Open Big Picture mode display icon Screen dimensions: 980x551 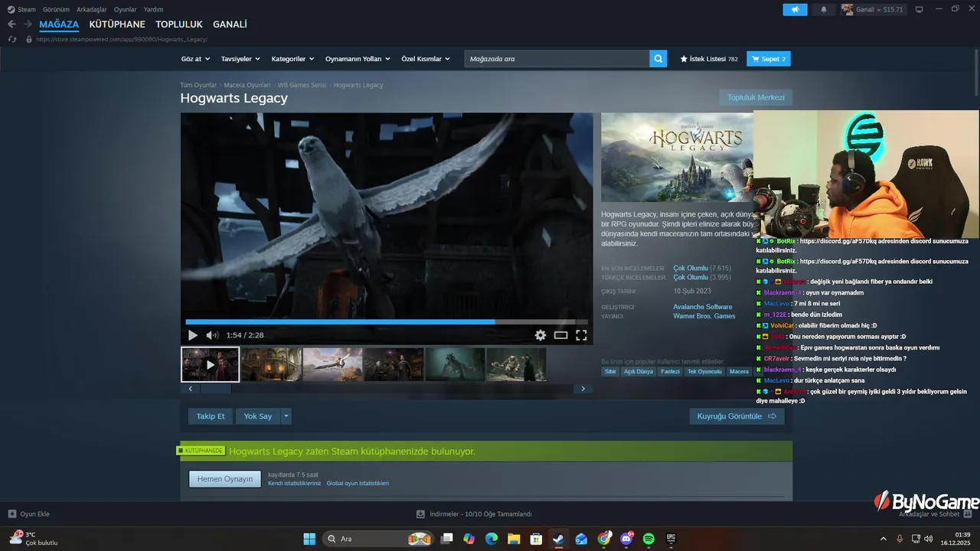[x=919, y=9]
